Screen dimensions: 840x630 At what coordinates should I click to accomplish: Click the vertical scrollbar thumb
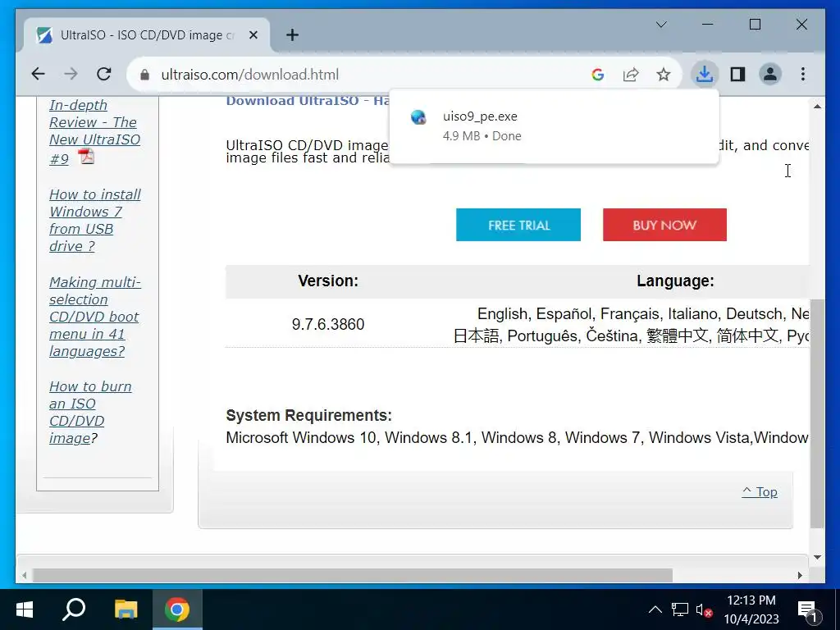817,413
